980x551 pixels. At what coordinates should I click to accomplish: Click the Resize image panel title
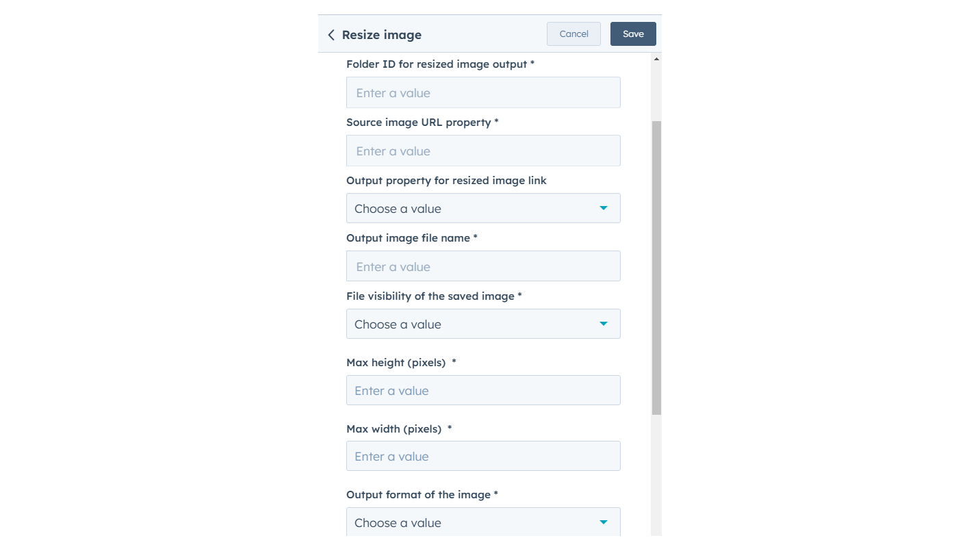[x=382, y=35]
